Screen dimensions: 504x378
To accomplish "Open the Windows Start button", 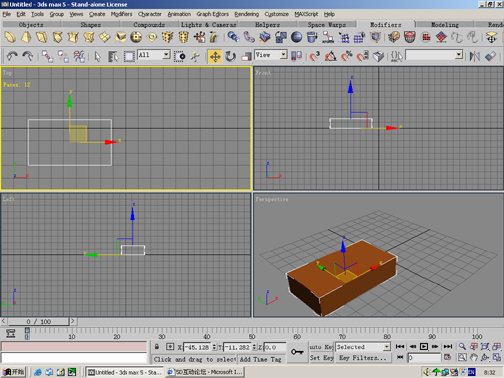I will (x=14, y=372).
